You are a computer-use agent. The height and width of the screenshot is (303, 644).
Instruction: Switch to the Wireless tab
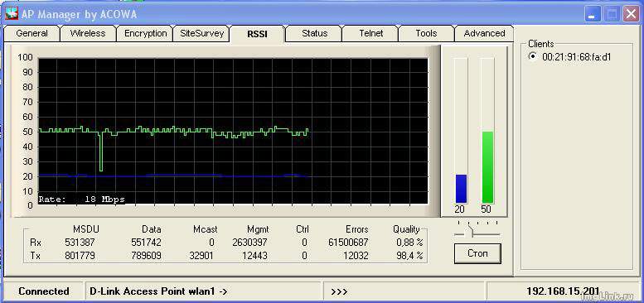(88, 34)
